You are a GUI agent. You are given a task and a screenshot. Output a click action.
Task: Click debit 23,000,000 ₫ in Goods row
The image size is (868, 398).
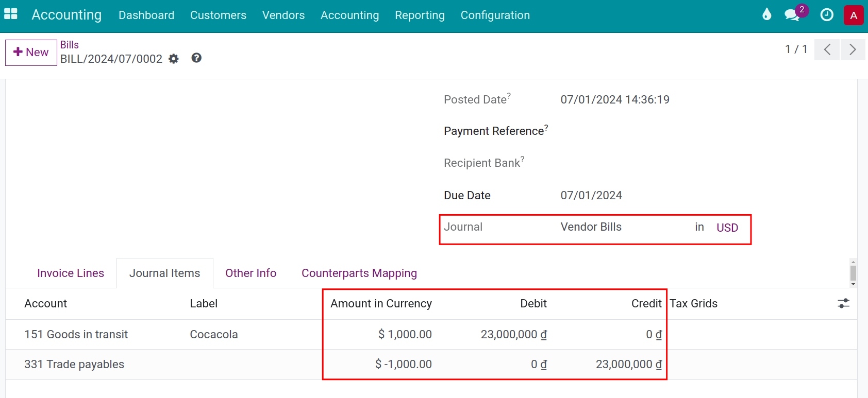514,334
